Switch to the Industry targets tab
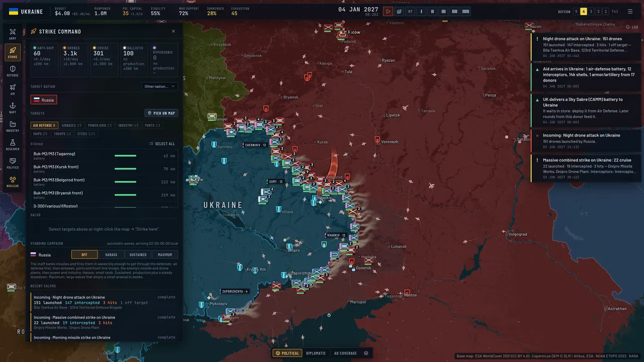The image size is (644, 362). click(x=128, y=125)
